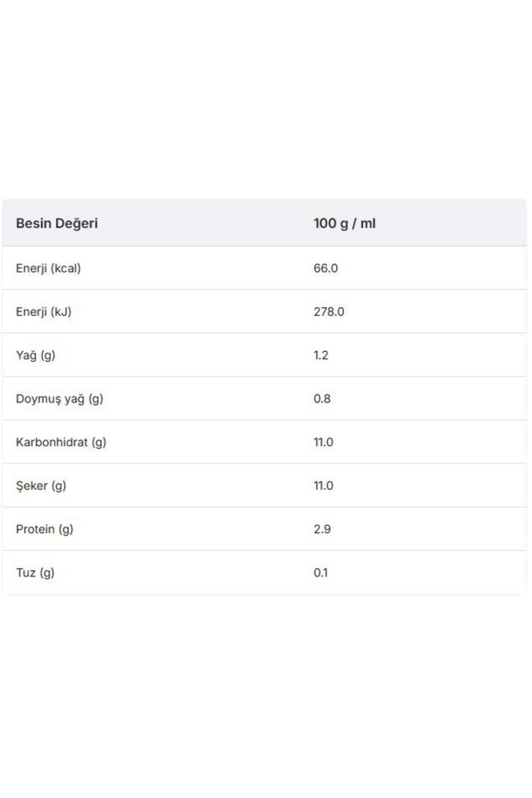Click the 278.0 kJ value
The image size is (532, 798).
[329, 311]
